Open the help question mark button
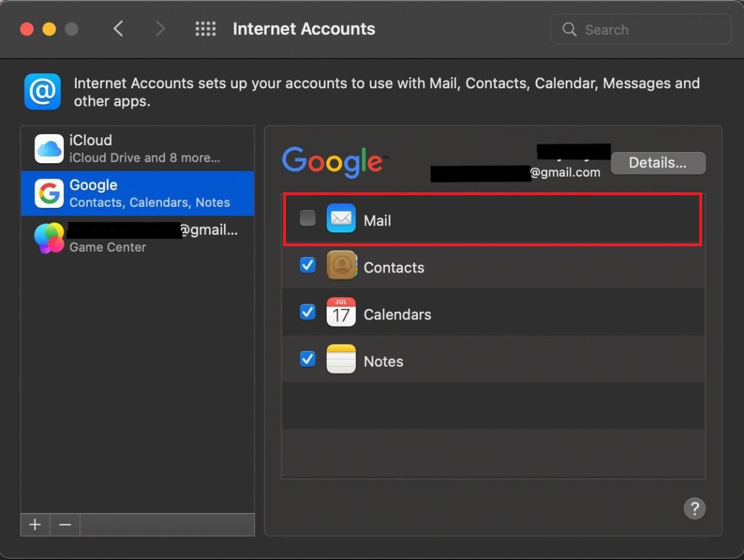Screen dimensions: 744x560 pyautogui.click(x=695, y=509)
